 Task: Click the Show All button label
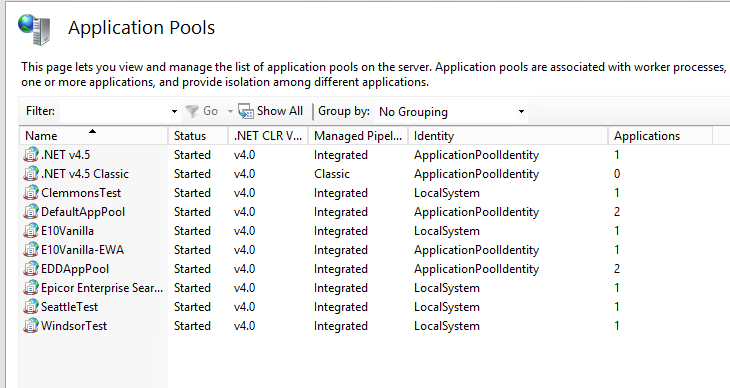pos(279,111)
